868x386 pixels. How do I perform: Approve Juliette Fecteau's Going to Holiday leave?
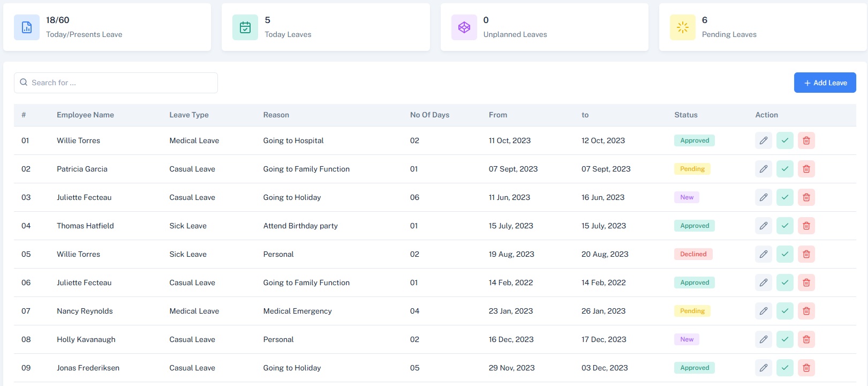(784, 197)
